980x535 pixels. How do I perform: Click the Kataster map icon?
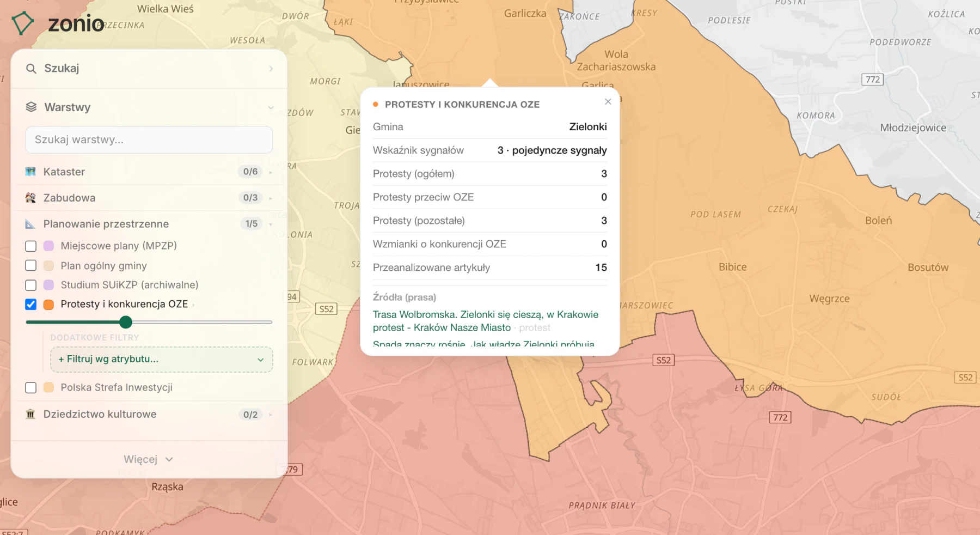coord(30,172)
